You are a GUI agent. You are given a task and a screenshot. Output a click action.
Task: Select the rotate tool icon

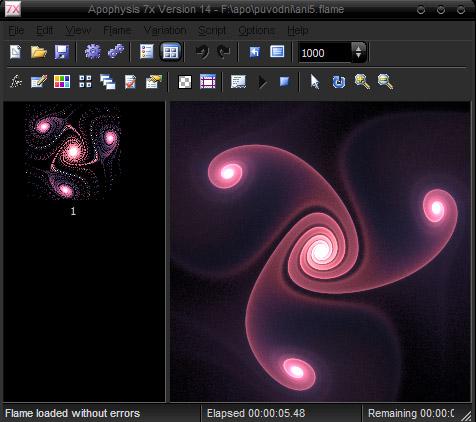(x=339, y=82)
